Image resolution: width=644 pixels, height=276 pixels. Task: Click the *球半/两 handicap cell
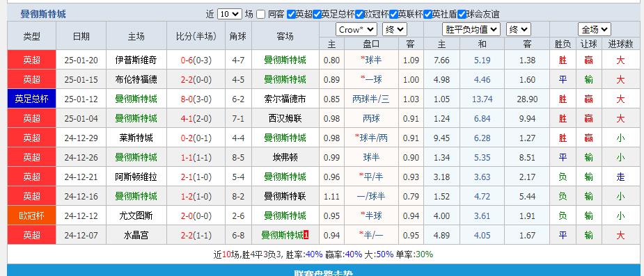point(371,138)
